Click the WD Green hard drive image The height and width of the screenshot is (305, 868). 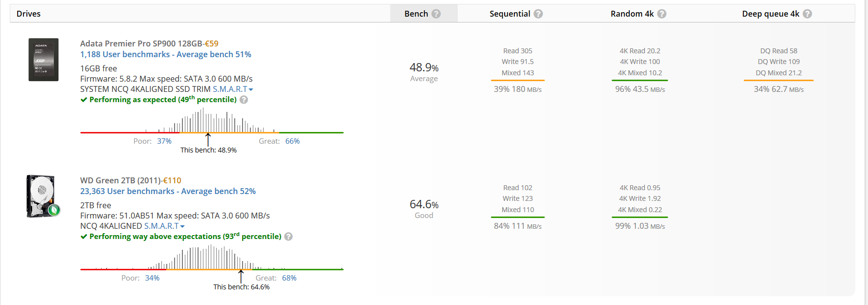pyautogui.click(x=43, y=196)
